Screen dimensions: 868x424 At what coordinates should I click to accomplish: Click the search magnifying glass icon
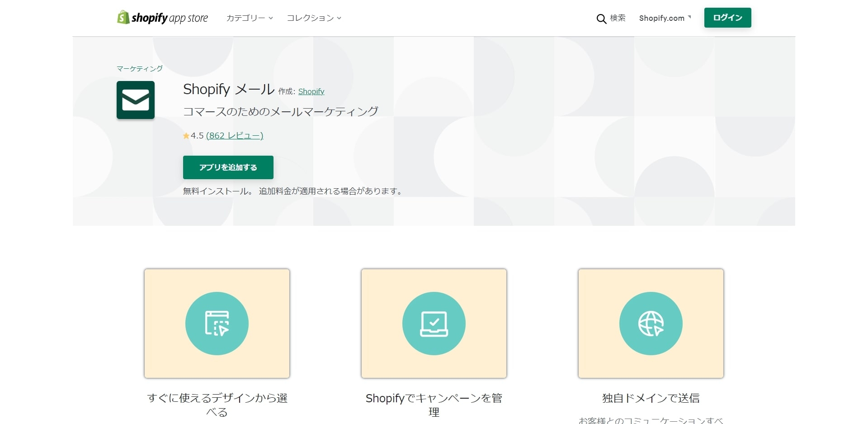point(601,19)
